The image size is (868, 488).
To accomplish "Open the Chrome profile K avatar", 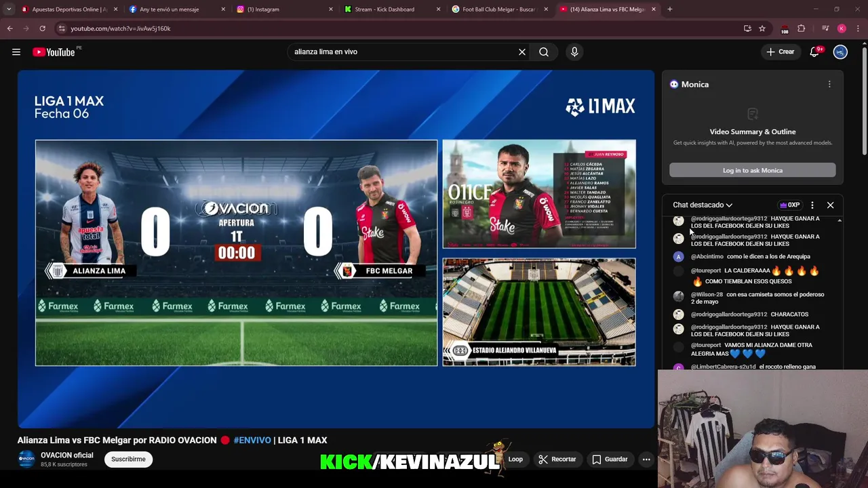I will [842, 28].
